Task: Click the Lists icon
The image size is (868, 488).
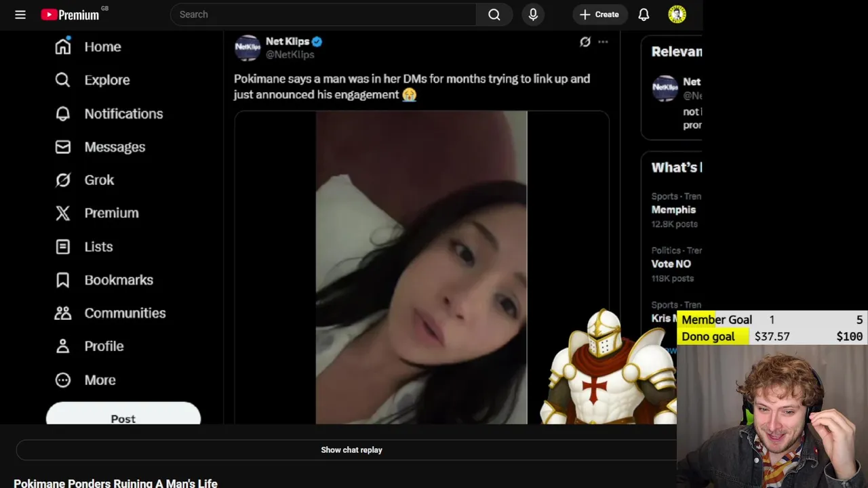Action: pyautogui.click(x=63, y=247)
